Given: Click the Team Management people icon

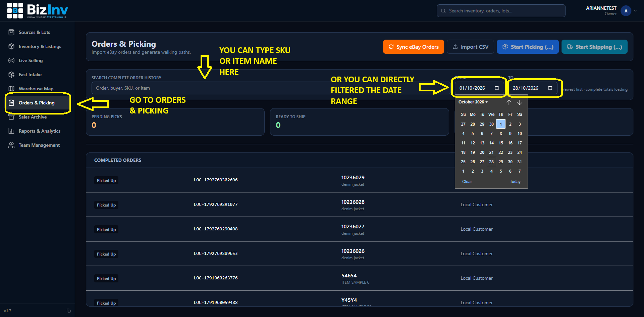Looking at the screenshot, I should click(11, 145).
